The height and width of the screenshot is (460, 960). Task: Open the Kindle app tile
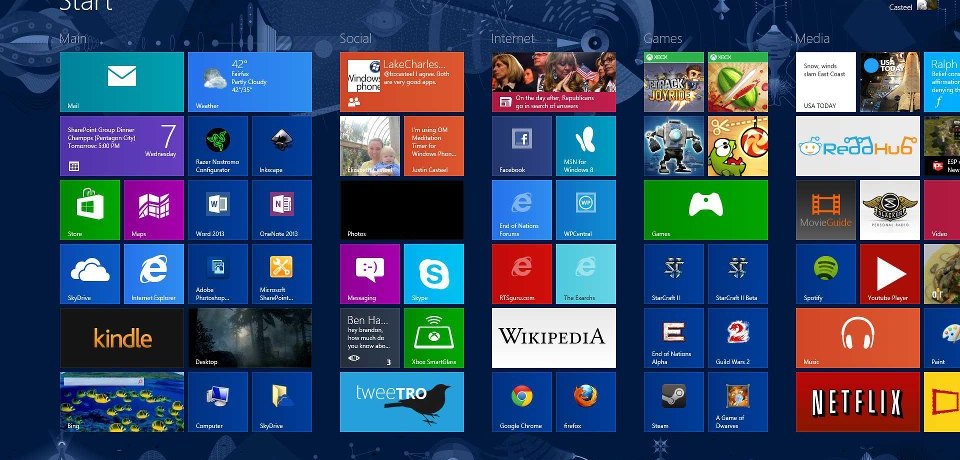point(121,338)
